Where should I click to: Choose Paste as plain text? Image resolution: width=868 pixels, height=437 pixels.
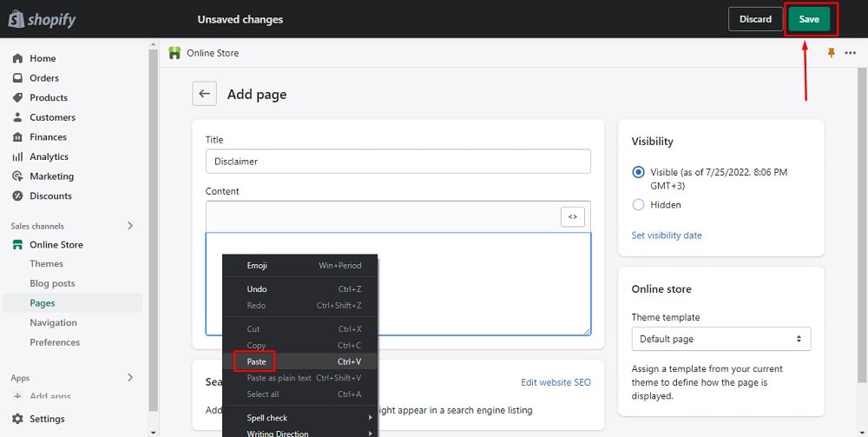(x=300, y=378)
